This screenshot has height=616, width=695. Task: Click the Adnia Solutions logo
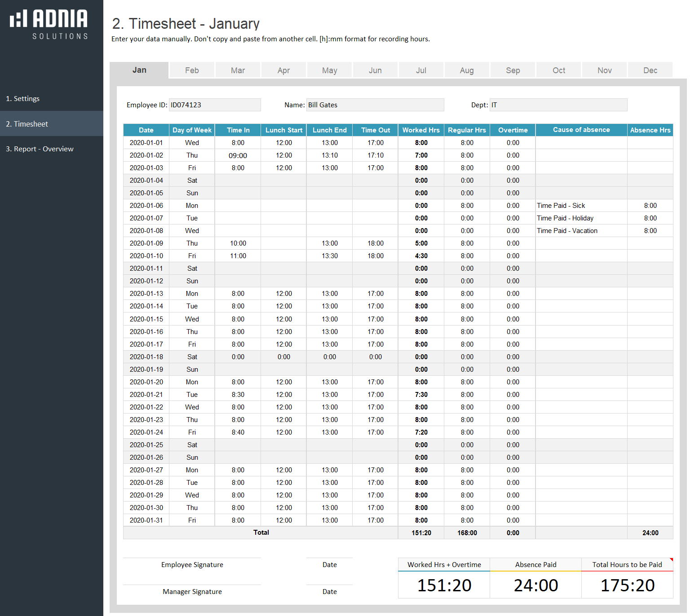coord(49,24)
